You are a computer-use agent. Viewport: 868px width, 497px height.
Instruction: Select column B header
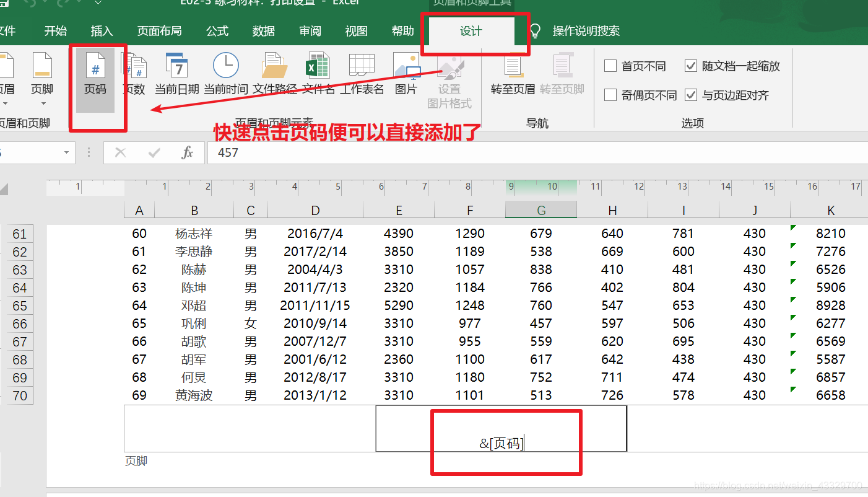[194, 211]
